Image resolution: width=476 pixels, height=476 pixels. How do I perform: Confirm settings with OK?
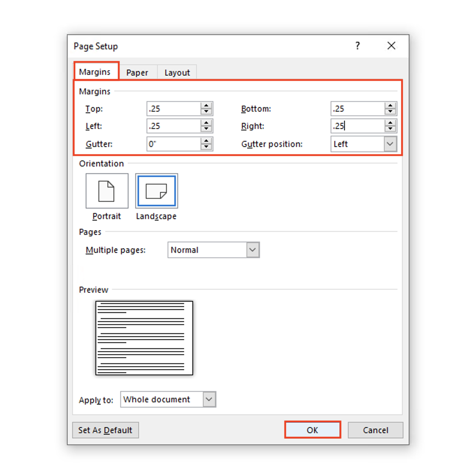click(313, 430)
